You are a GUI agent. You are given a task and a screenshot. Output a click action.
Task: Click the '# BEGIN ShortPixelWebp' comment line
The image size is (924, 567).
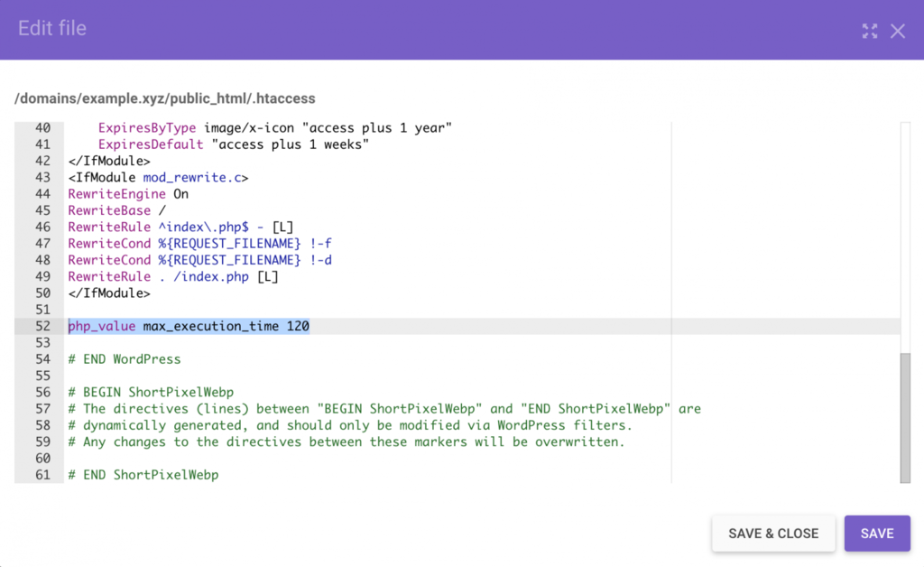coord(151,392)
